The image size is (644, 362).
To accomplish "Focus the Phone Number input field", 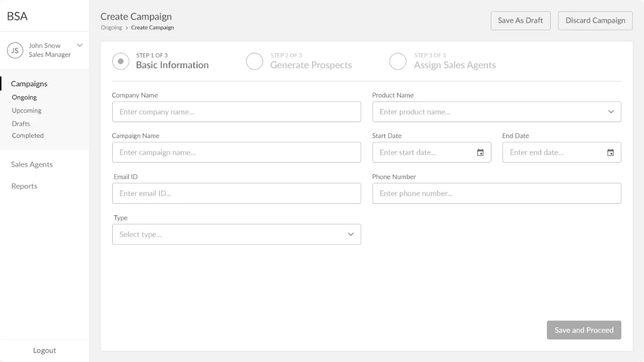I will point(496,193).
